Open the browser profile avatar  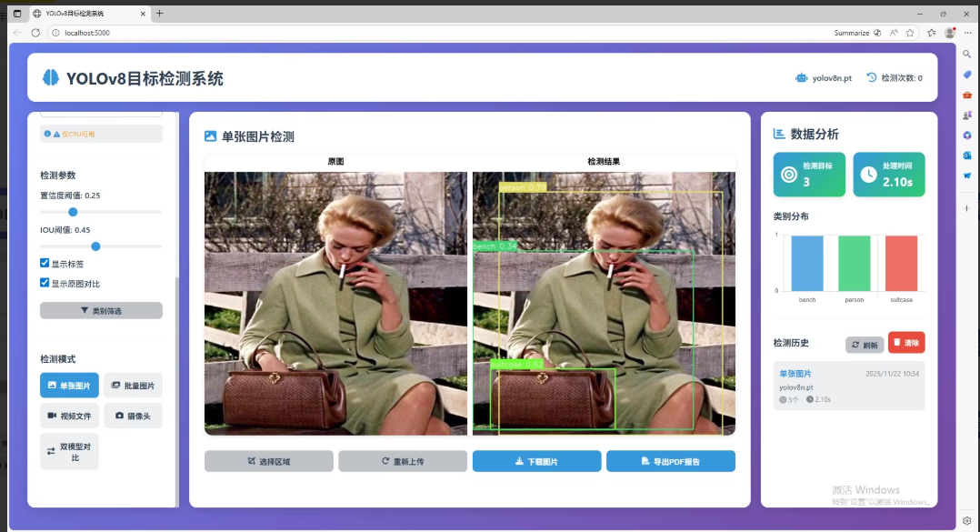coord(950,33)
